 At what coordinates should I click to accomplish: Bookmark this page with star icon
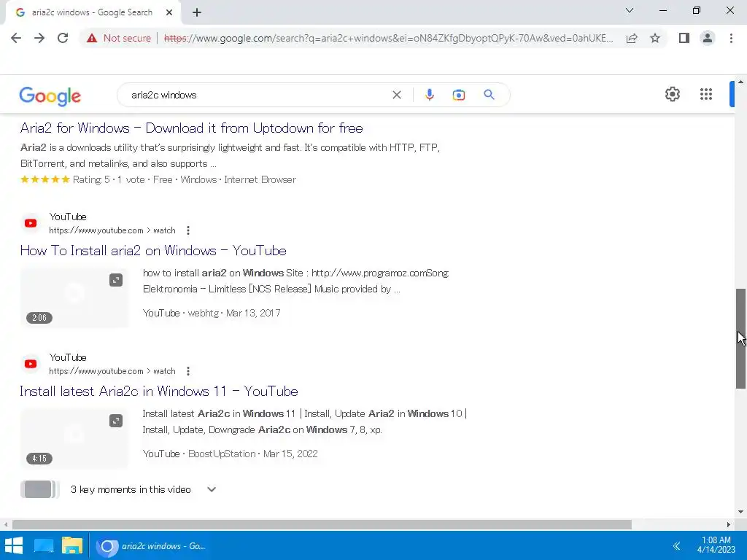tap(655, 38)
